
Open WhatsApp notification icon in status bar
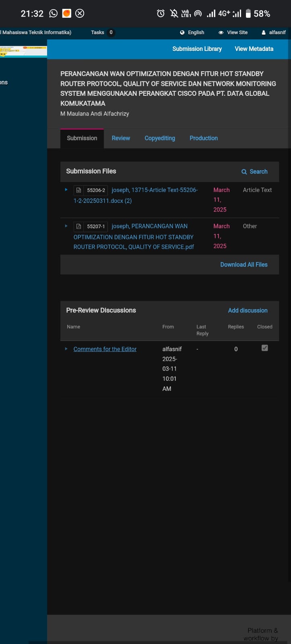click(54, 13)
